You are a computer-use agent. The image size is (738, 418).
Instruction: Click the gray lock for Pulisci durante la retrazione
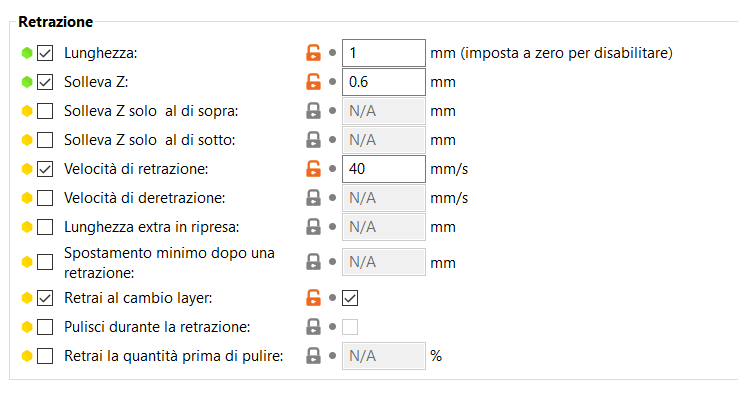(313, 327)
